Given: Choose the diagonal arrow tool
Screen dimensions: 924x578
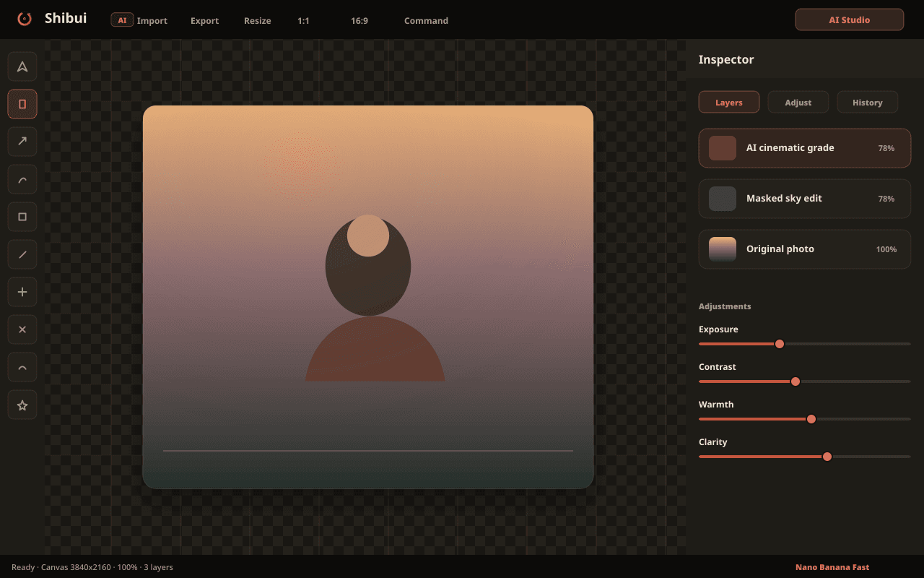Looking at the screenshot, I should pos(22,142).
